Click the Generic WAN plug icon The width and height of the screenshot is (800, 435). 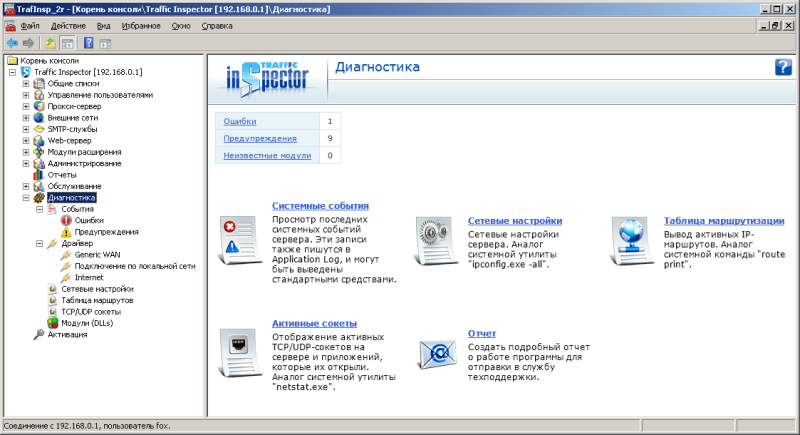point(66,254)
